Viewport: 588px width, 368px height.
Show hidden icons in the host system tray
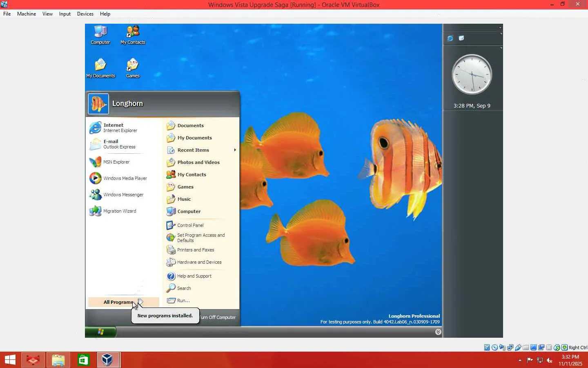(x=520, y=360)
